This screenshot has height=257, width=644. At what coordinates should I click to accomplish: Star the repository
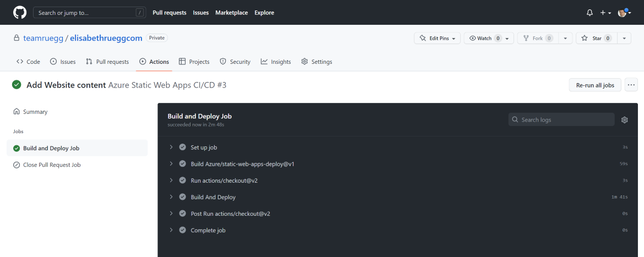pyautogui.click(x=596, y=38)
